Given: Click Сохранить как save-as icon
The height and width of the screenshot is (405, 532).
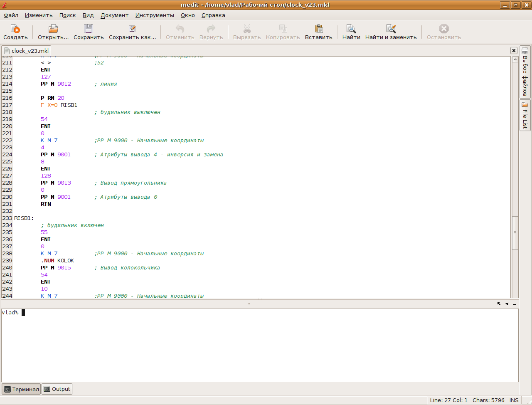Looking at the screenshot, I should pos(132,29).
